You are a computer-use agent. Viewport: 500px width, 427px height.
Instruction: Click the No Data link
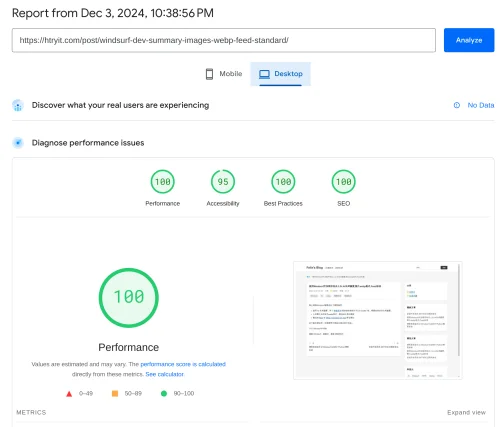pyautogui.click(x=481, y=105)
